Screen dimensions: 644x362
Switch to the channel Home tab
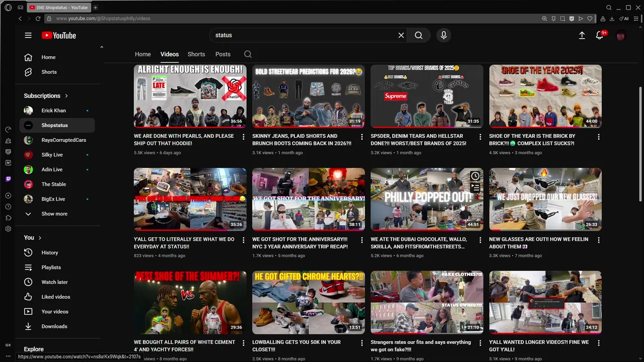[x=143, y=54]
